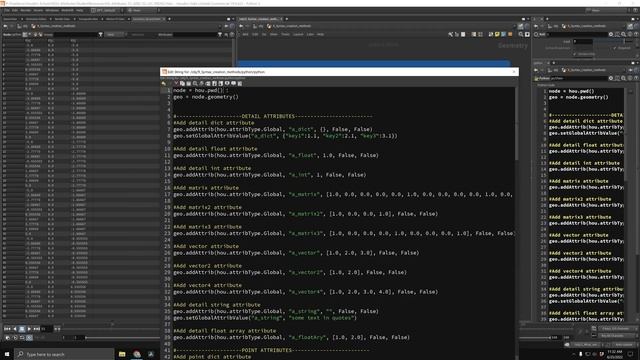640x360 pixels.
Task: Jump to first frame in playbar
Action: (7, 329)
